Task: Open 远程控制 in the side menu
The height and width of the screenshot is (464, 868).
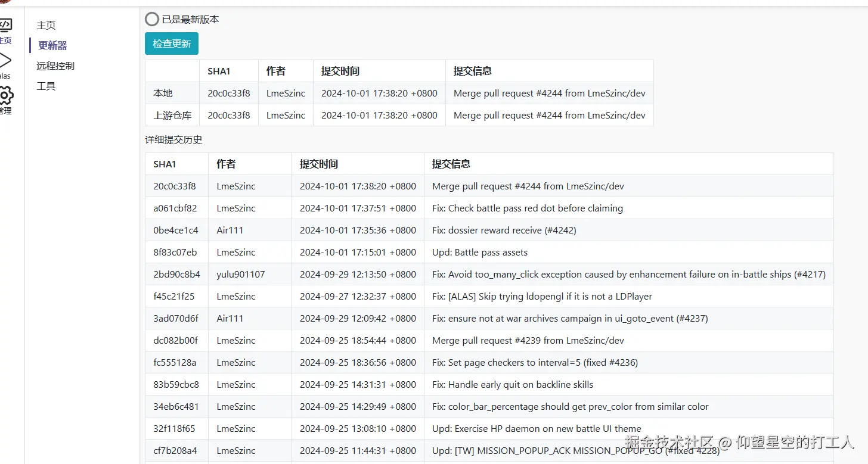Action: click(x=55, y=66)
